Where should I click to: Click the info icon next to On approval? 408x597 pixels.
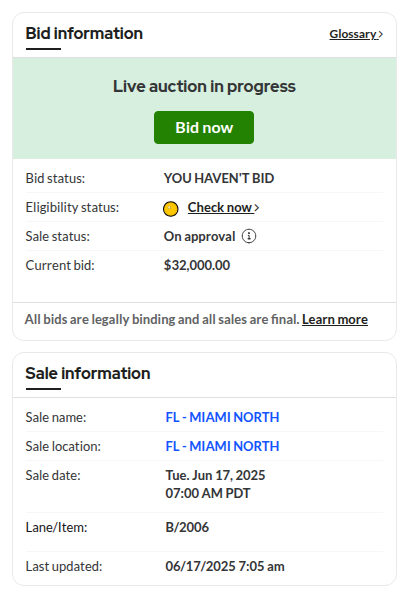tap(249, 236)
